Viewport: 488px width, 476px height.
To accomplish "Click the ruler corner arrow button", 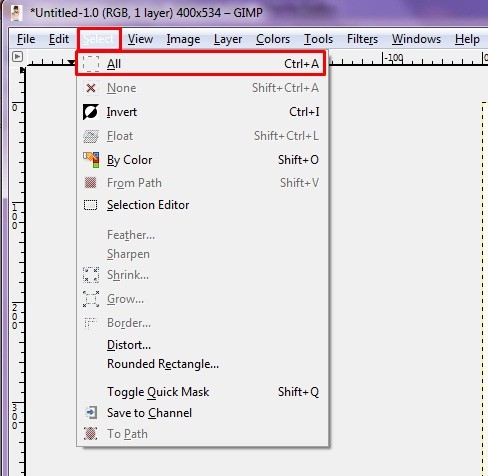I will coord(17,57).
